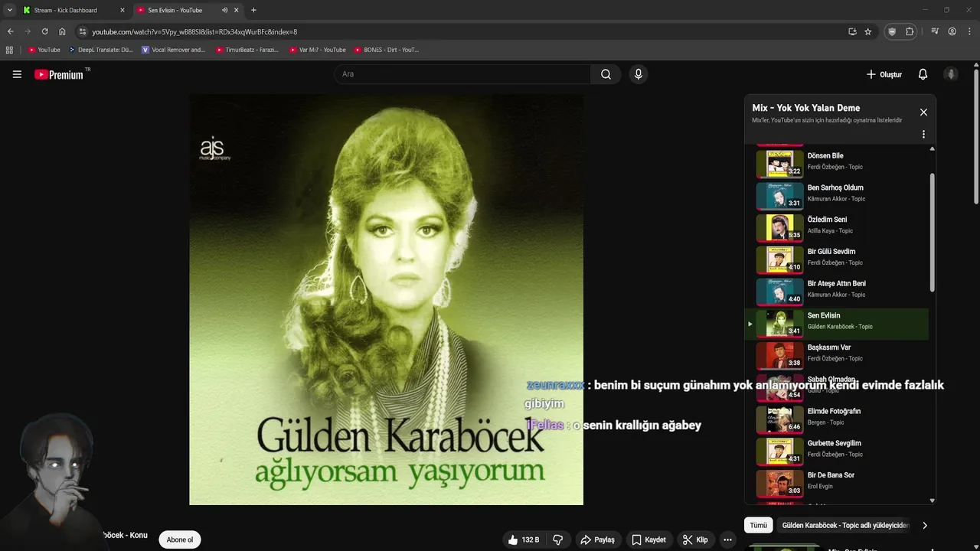Open the Ferdi Özbeğen - Topic channel text under Dönsen Bile
The image size is (980, 551).
(835, 167)
